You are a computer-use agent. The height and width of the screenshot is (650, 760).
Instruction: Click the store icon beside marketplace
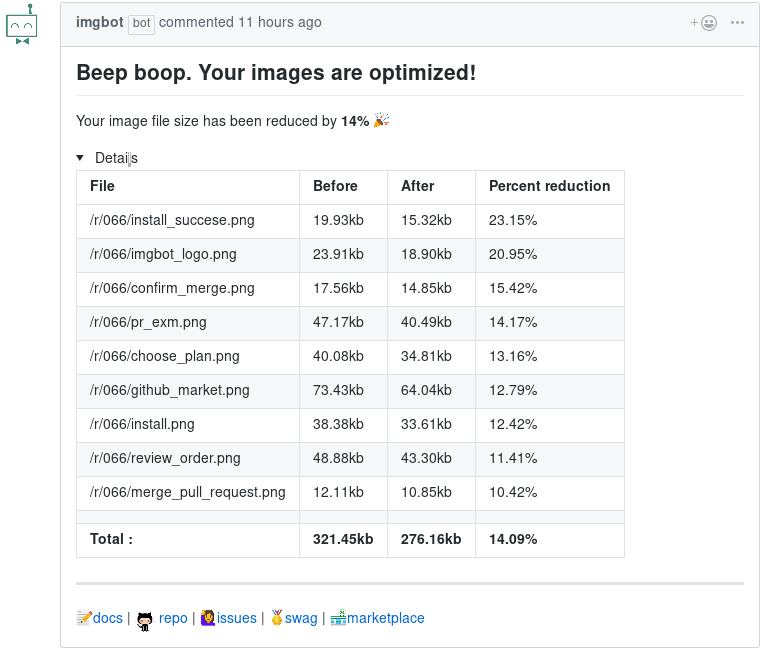(338, 618)
